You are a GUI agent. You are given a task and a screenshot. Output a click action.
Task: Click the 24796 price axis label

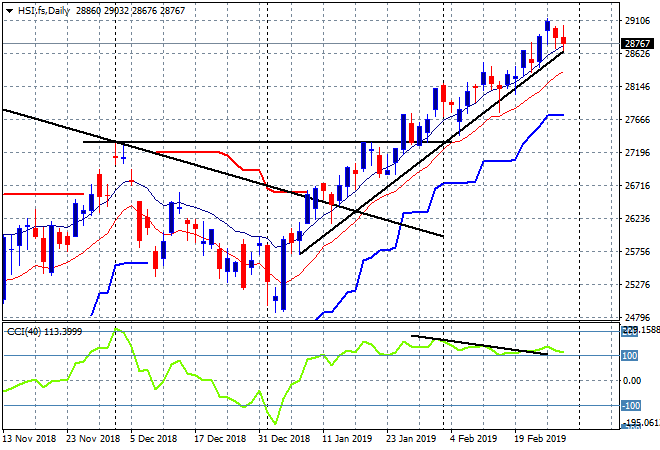point(637,317)
